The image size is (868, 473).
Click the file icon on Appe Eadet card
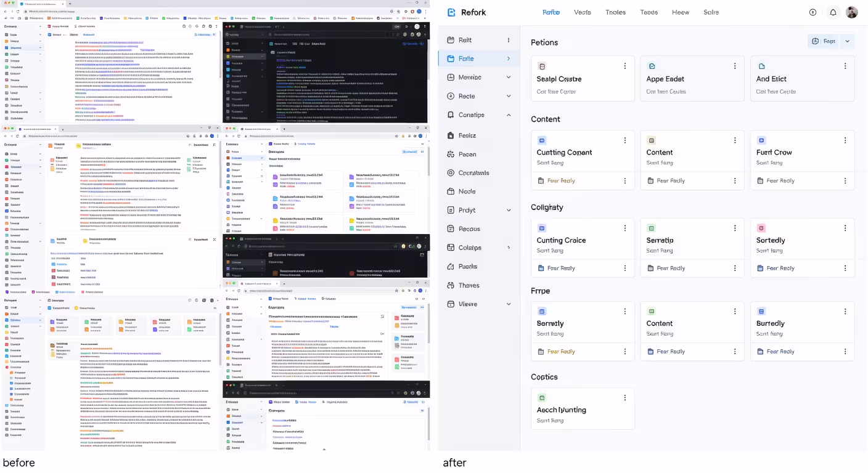(652, 66)
